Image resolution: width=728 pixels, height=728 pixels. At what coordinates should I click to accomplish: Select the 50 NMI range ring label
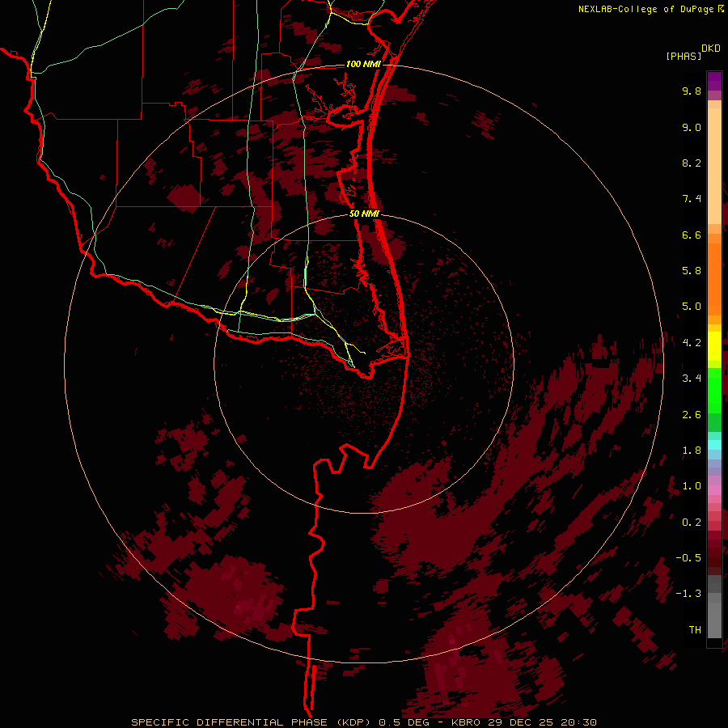point(364,214)
